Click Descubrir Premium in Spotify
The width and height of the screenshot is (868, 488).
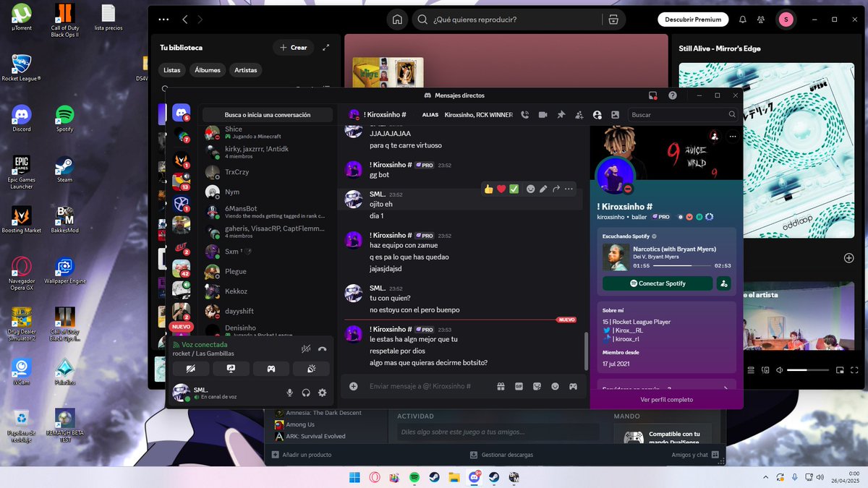pyautogui.click(x=693, y=20)
